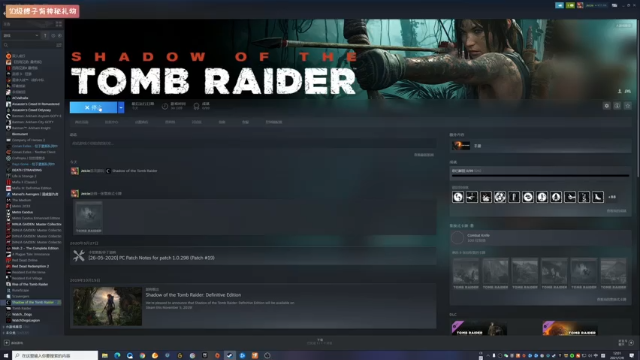Select Red Dead Redemption 2 in library
The width and height of the screenshot is (640, 360).
click(x=30, y=266)
